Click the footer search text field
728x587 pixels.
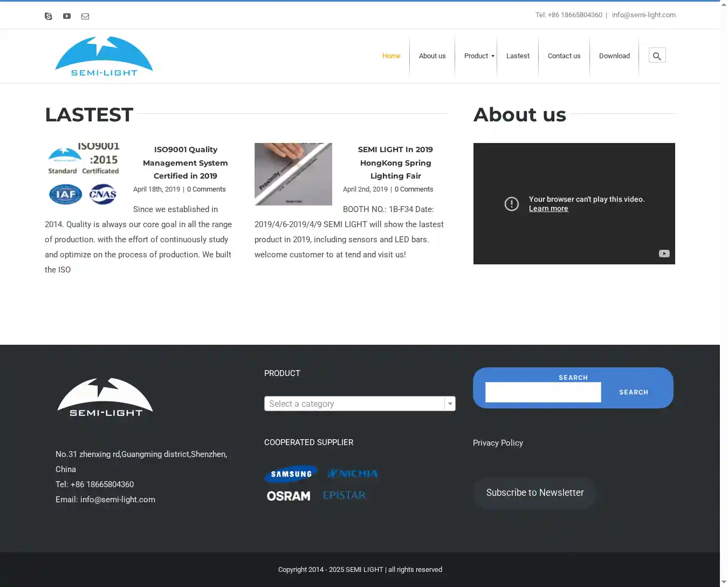coord(542,392)
